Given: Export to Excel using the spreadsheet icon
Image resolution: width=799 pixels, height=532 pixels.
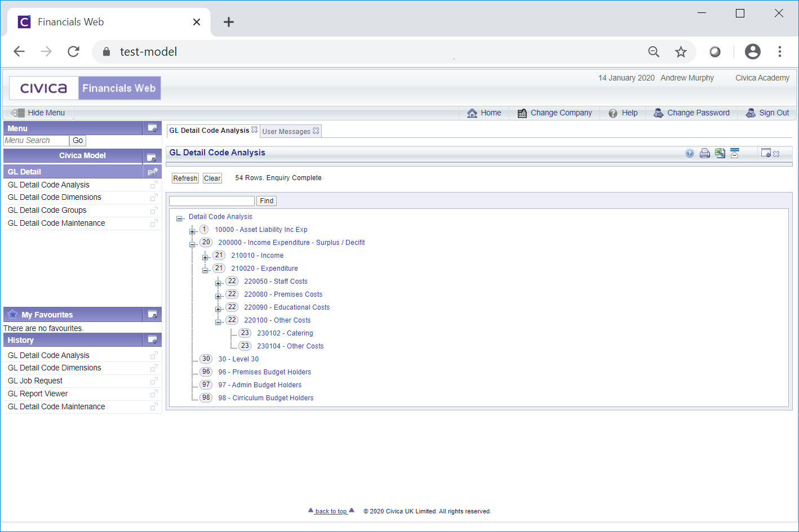Looking at the screenshot, I should (720, 153).
